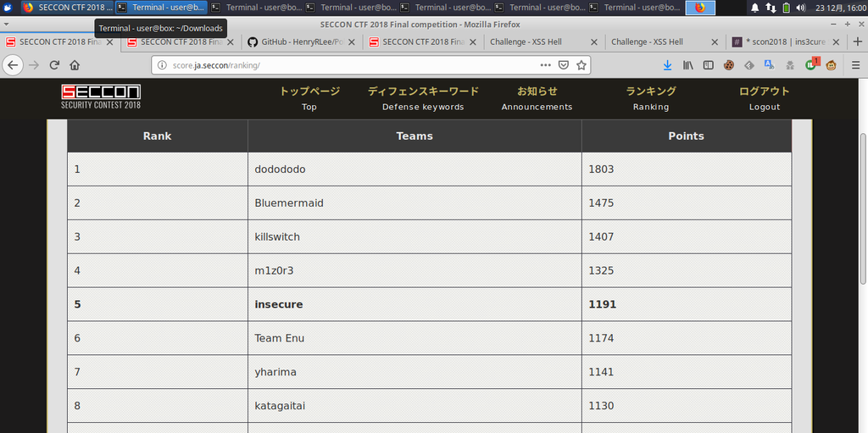Open the Tampermonkey monkey icon
The image size is (868, 433).
[831, 65]
